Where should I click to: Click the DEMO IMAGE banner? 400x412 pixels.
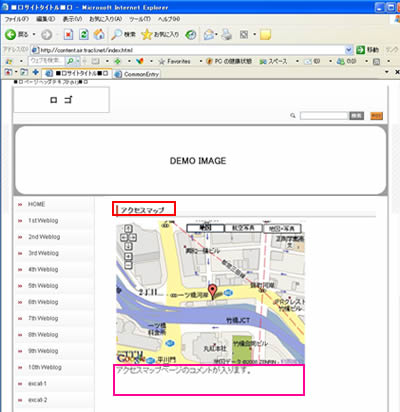[200, 160]
